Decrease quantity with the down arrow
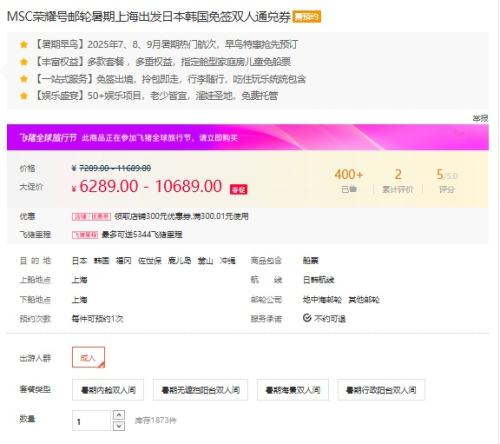 [119, 426]
